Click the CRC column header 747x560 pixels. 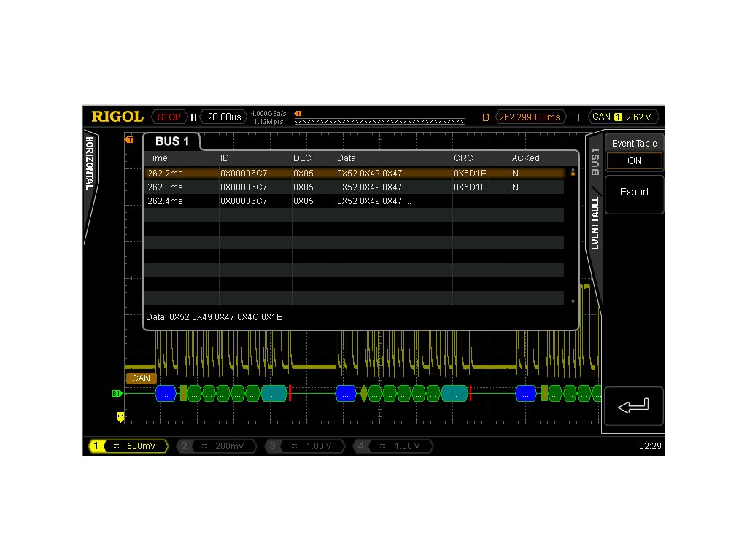(463, 158)
